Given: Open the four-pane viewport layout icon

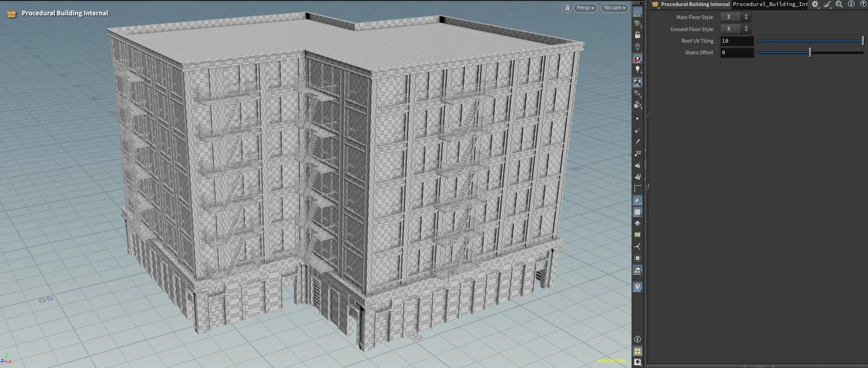Looking at the screenshot, I should pos(637,351).
